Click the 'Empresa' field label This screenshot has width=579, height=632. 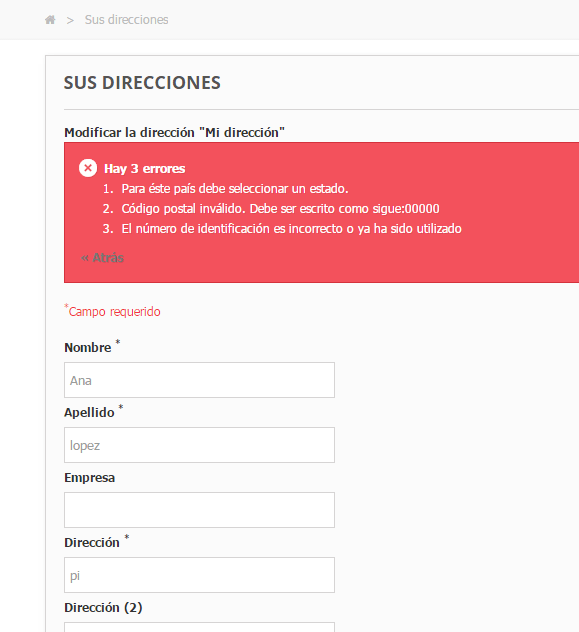(89, 478)
